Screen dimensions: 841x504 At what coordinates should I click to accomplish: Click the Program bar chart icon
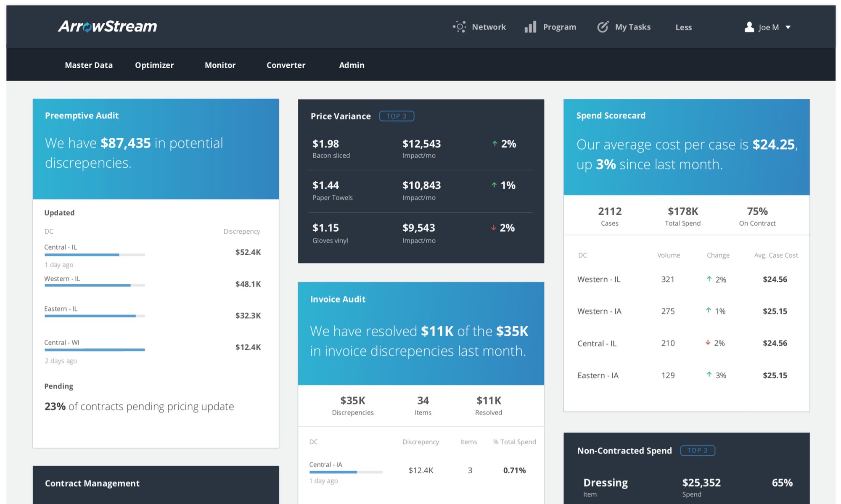[x=530, y=27]
